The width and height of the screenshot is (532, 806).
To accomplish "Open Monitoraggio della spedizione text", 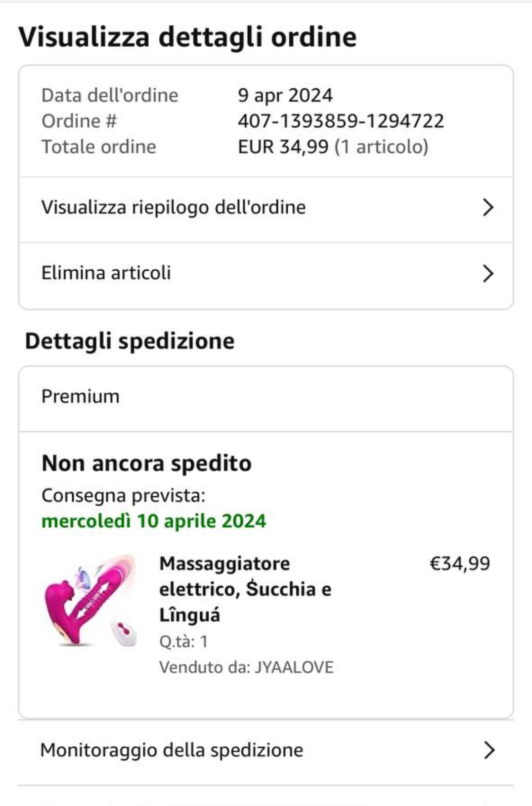I will pyautogui.click(x=171, y=750).
